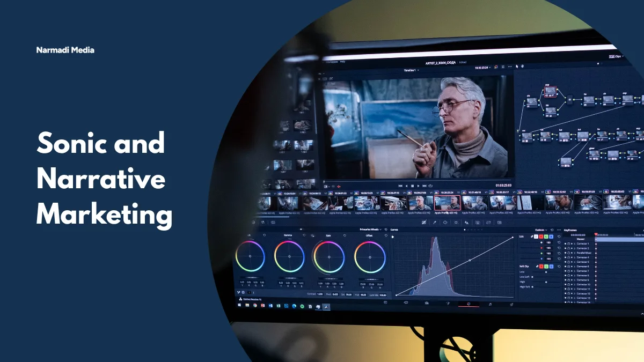Jump to first frame in viewer
644x362 pixels.
(400, 186)
